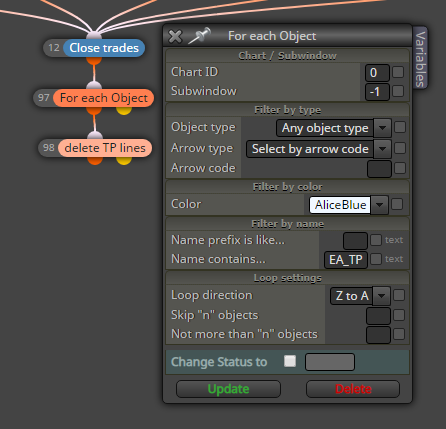The width and height of the screenshot is (446, 429).
Task: Toggle the Loop direction checkbox
Action: pos(399,295)
